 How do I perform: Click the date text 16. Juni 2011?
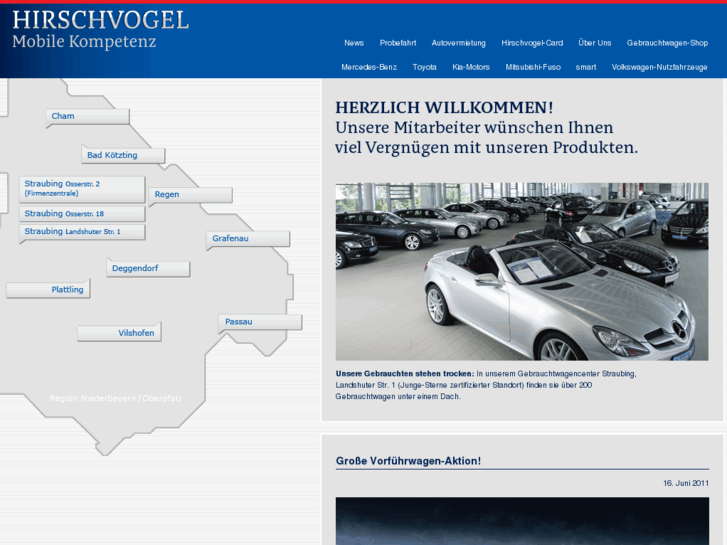pos(686,483)
